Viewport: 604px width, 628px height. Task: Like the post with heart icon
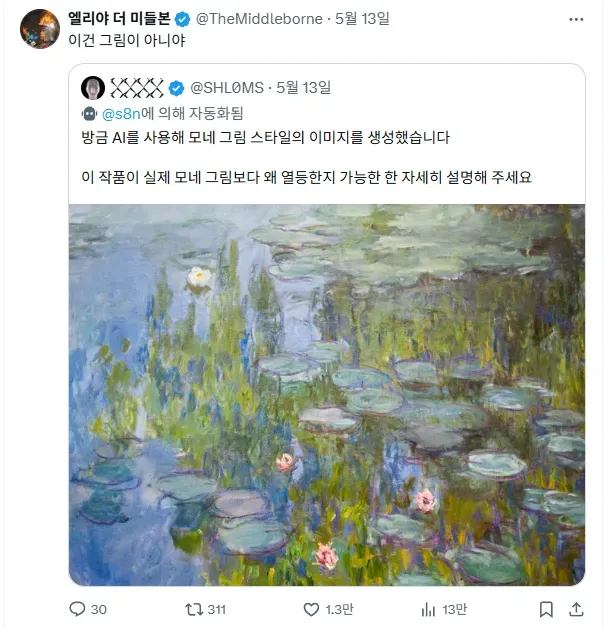(311, 610)
